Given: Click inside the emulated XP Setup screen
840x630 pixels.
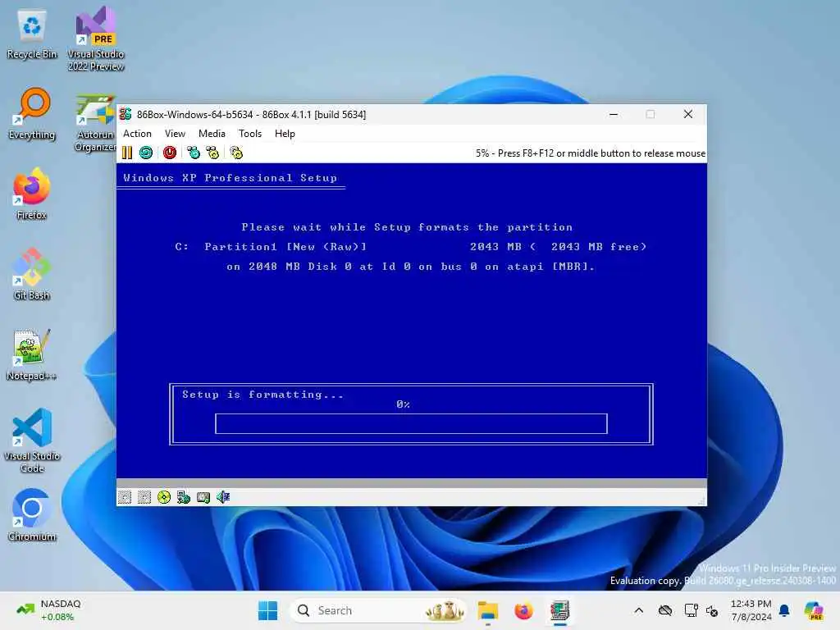Looking at the screenshot, I should pos(412,321).
